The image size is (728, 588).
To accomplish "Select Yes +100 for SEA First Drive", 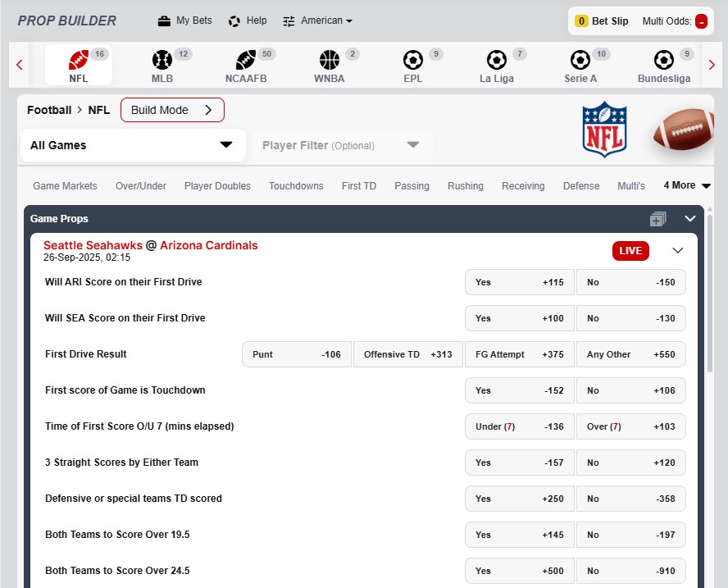I will pyautogui.click(x=520, y=318).
